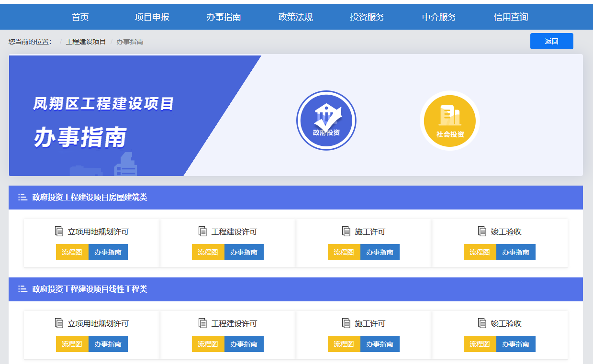This screenshot has width=593, height=364.
Task: Open 流程图 for 房屋建筑类 工程建设许可
Action: (x=208, y=252)
